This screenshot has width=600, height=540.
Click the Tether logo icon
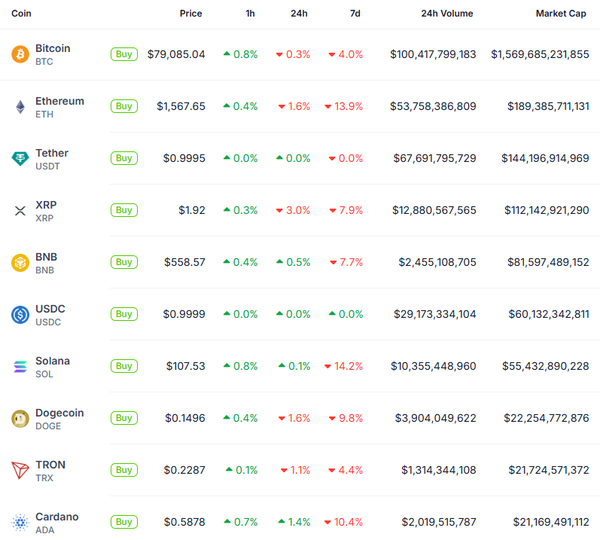pyautogui.click(x=20, y=158)
